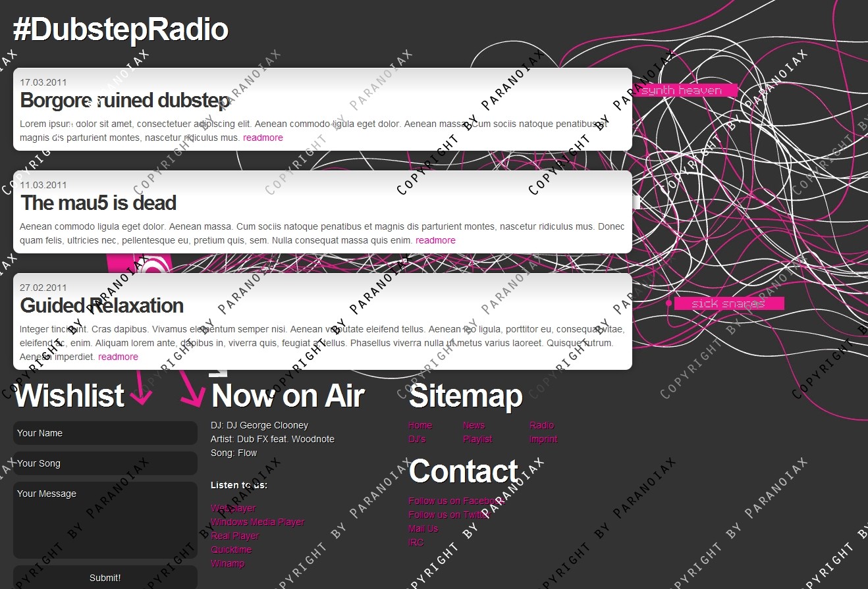Focus the Your Song field
868x589 pixels.
point(105,463)
